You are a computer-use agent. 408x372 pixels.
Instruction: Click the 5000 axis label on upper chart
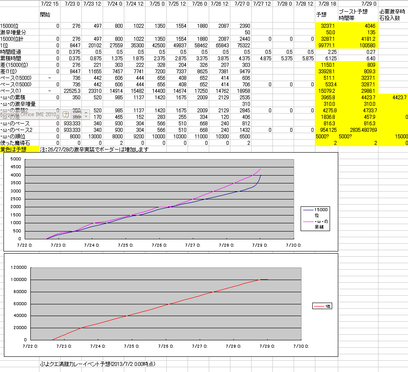(x=17, y=159)
